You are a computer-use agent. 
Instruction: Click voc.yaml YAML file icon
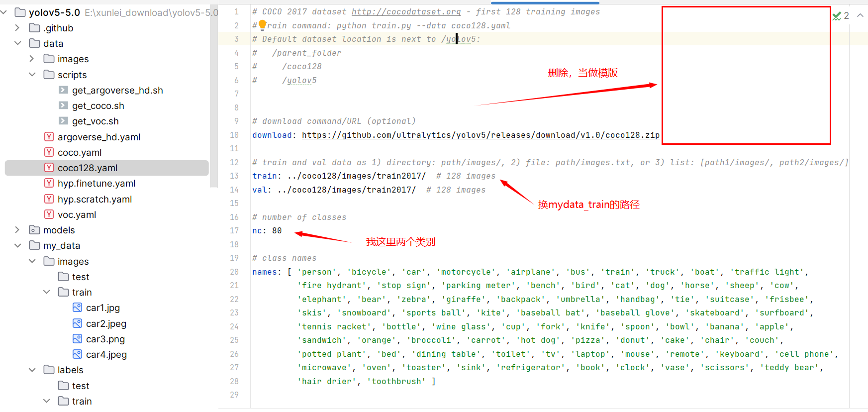coord(49,214)
